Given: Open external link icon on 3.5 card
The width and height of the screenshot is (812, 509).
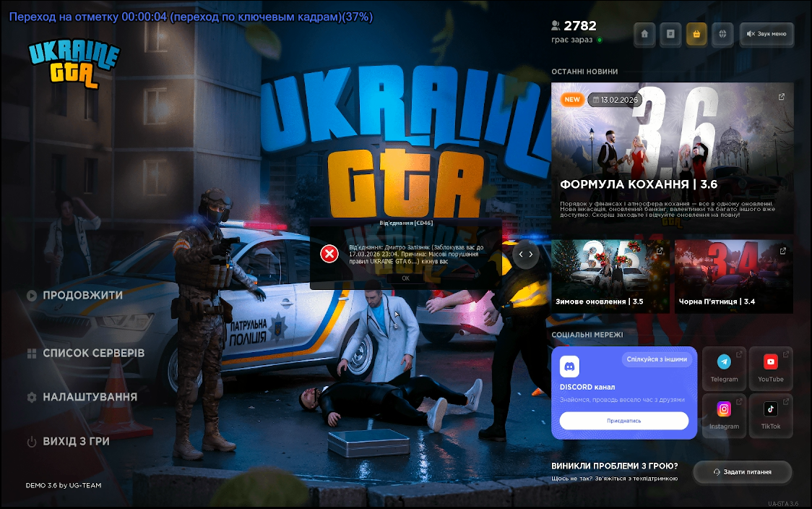Looking at the screenshot, I should point(660,251).
